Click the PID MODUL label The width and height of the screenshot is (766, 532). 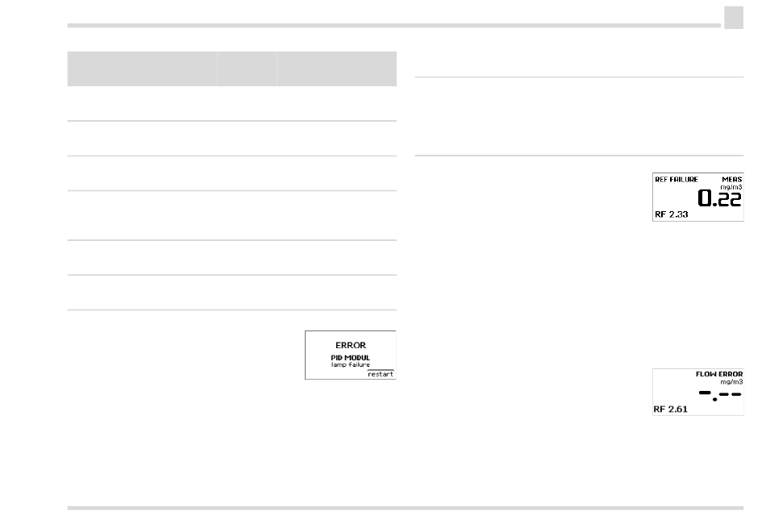[x=350, y=358]
